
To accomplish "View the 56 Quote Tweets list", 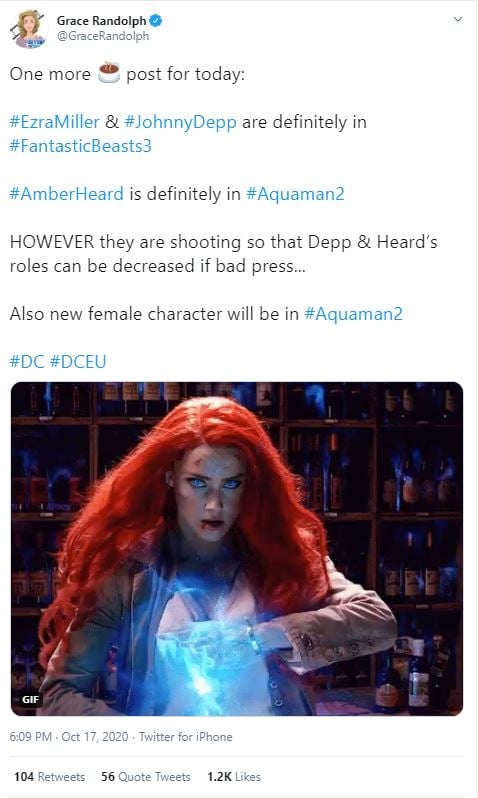I will pyautogui.click(x=146, y=777).
